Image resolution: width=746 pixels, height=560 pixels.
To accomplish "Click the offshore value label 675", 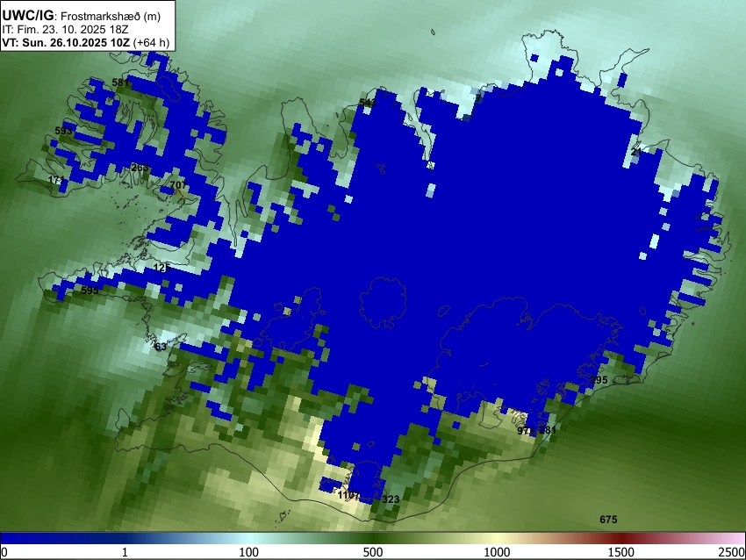I will (608, 520).
